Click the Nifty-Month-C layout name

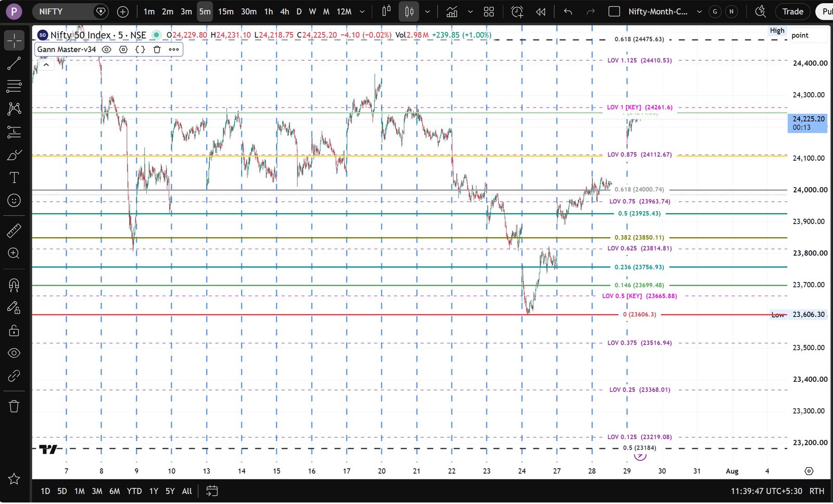(x=658, y=11)
